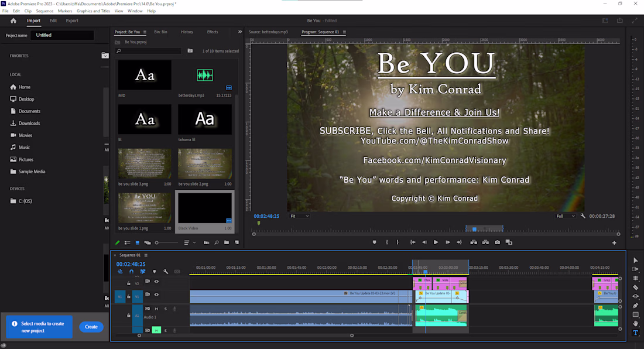Viewport: 644px width, 349px height.
Task: Open the Full playback resolution dropdown
Action: [x=565, y=216]
